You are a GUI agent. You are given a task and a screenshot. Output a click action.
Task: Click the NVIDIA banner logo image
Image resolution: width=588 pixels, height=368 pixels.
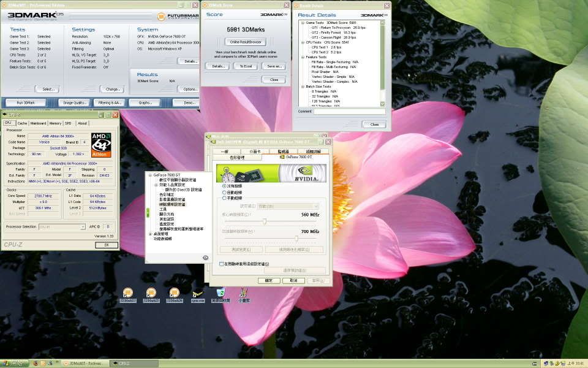(271, 172)
